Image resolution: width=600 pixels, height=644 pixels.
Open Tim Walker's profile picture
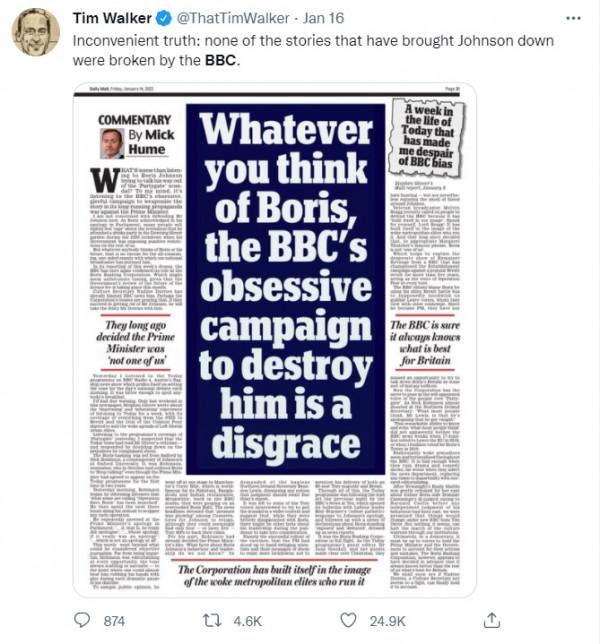pyautogui.click(x=36, y=32)
